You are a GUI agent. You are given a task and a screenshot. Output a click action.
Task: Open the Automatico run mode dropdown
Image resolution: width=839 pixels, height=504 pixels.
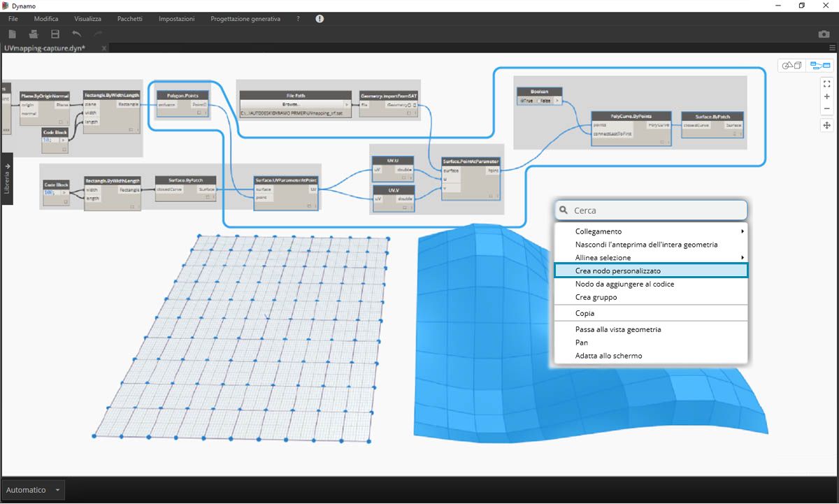coord(34,490)
